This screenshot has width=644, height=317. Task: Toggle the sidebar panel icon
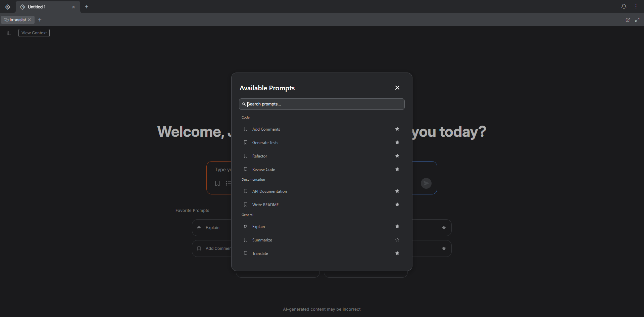click(x=9, y=33)
